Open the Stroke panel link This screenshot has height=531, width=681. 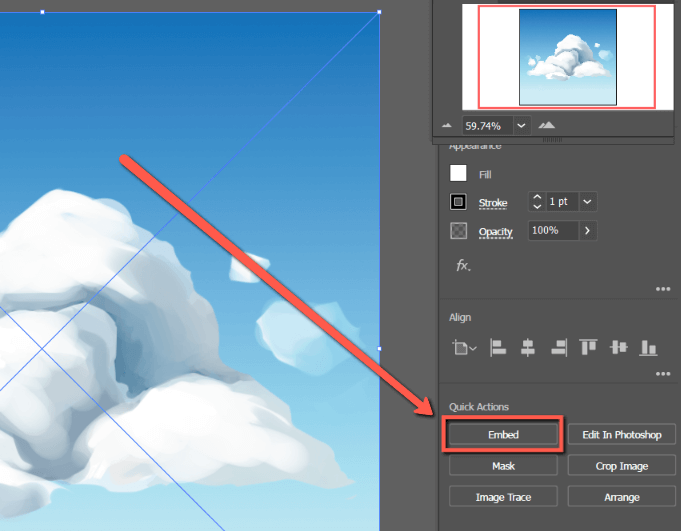pos(493,203)
